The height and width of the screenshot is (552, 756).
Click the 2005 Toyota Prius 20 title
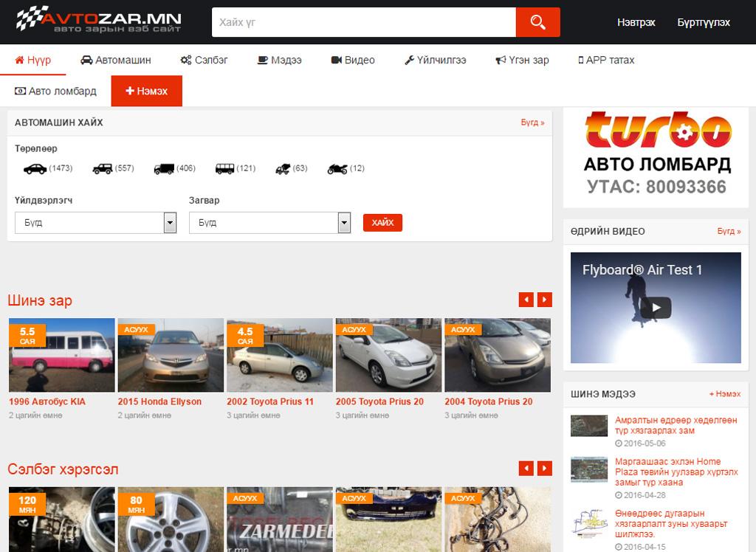379,401
